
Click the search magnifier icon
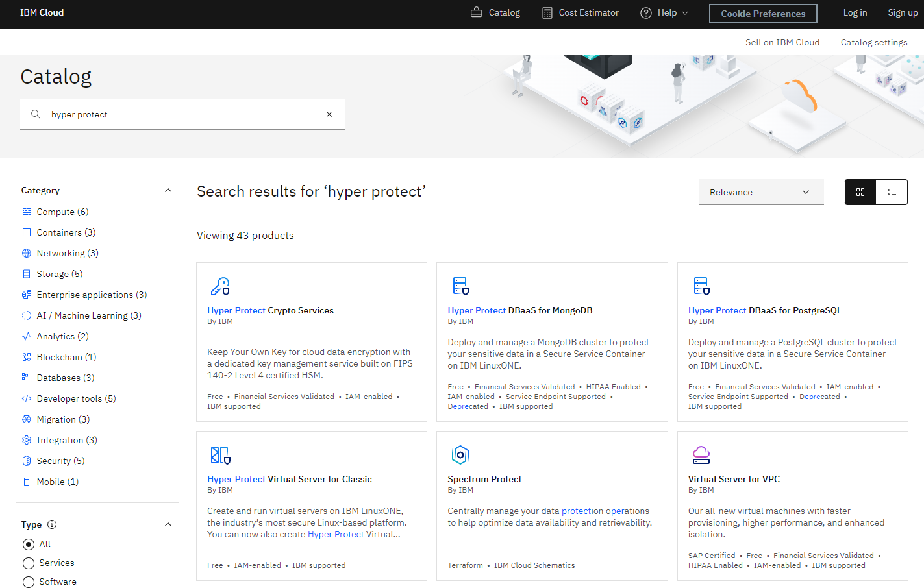click(x=36, y=114)
